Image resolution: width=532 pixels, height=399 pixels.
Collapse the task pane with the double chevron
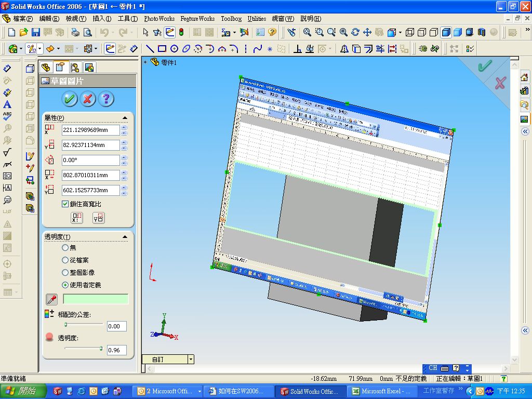click(x=525, y=131)
